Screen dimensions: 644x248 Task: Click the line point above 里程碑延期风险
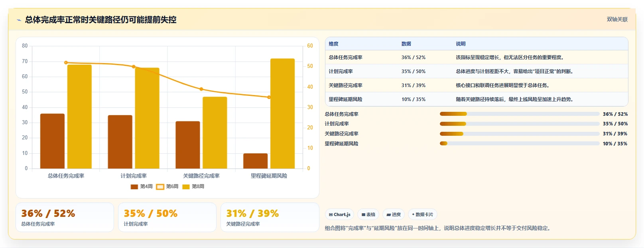(269, 97)
